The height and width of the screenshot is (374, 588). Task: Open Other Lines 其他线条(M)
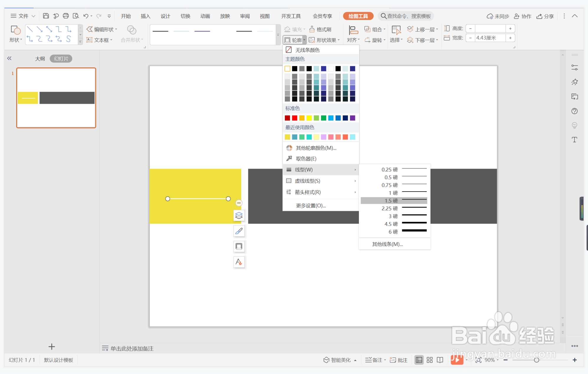[395, 244]
